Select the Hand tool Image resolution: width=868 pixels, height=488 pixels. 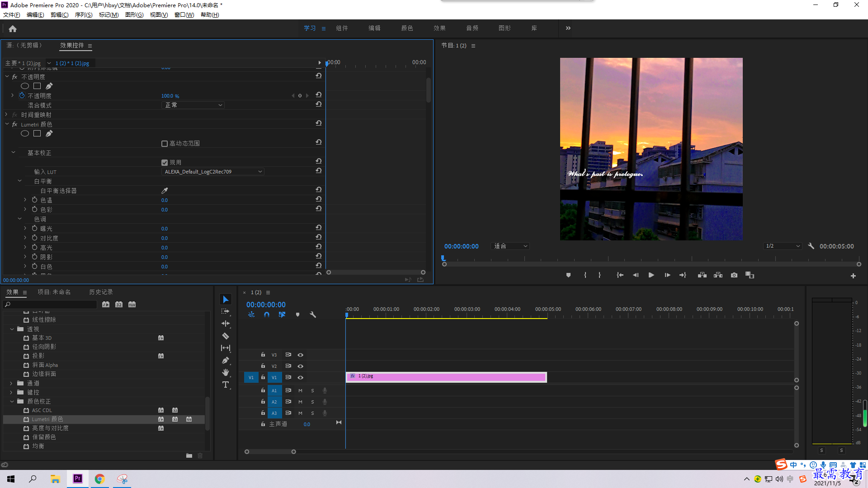pos(226,372)
